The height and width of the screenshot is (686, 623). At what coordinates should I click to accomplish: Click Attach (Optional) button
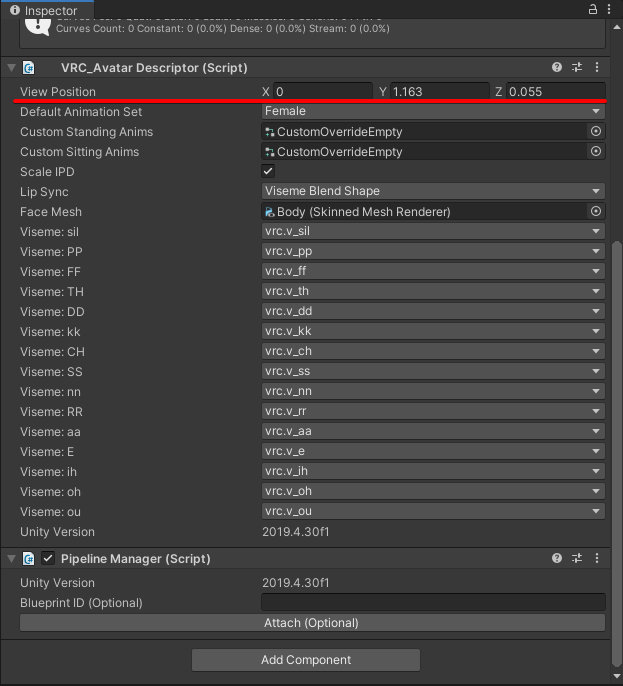tap(312, 623)
